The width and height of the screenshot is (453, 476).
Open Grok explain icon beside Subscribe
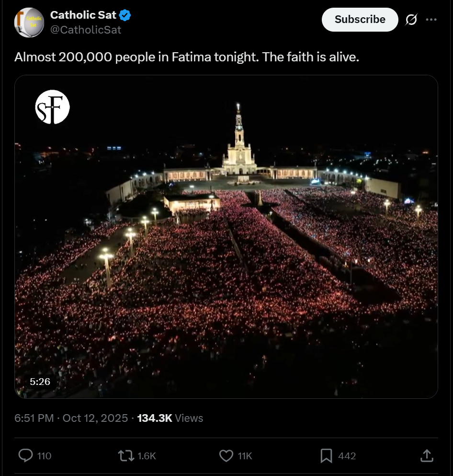coord(411,20)
